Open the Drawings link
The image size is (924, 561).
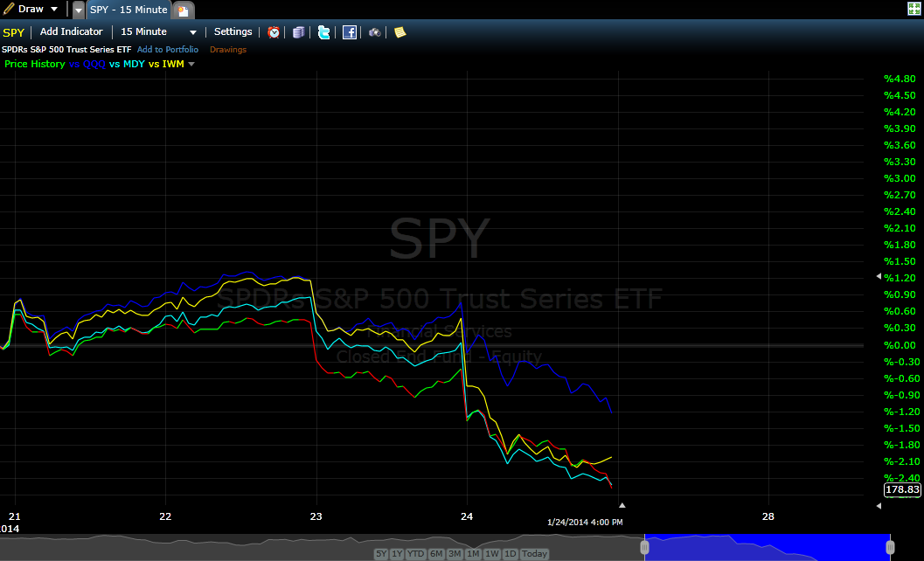228,50
